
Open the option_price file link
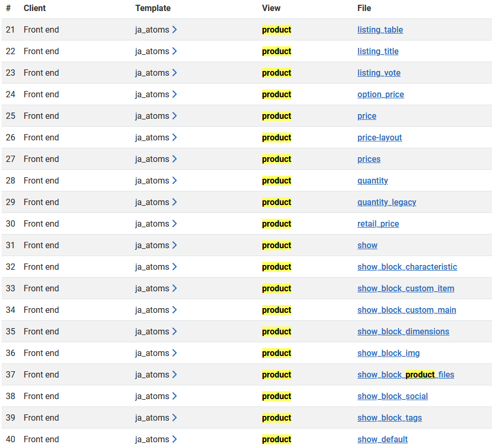coord(381,95)
